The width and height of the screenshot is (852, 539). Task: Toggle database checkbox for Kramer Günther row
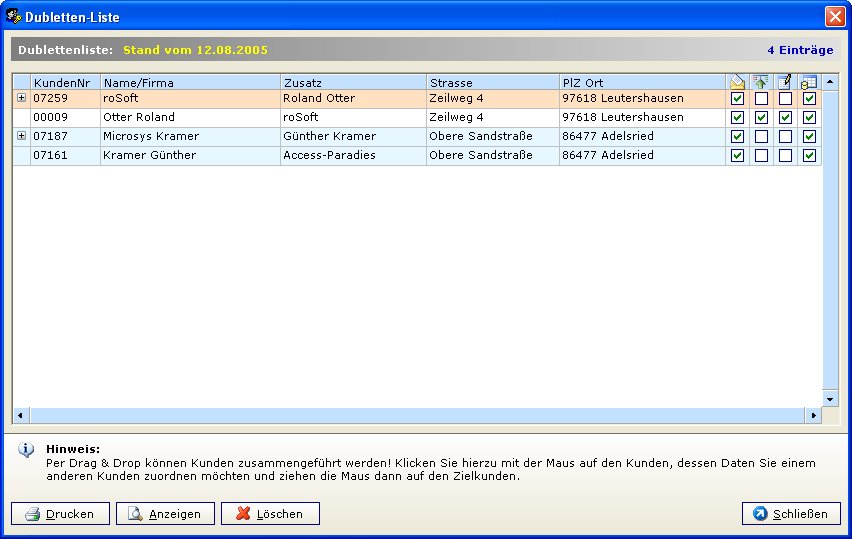click(x=809, y=155)
